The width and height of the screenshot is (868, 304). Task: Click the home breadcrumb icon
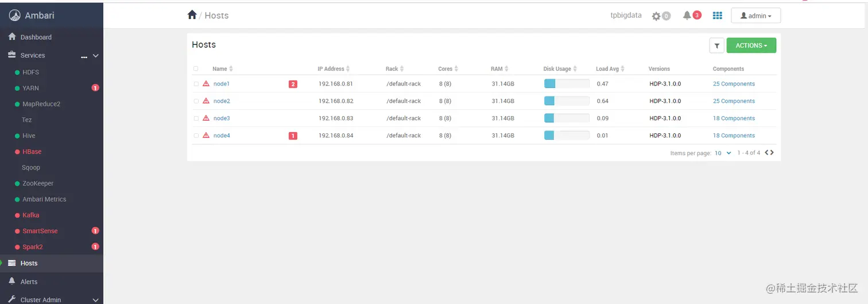[192, 15]
